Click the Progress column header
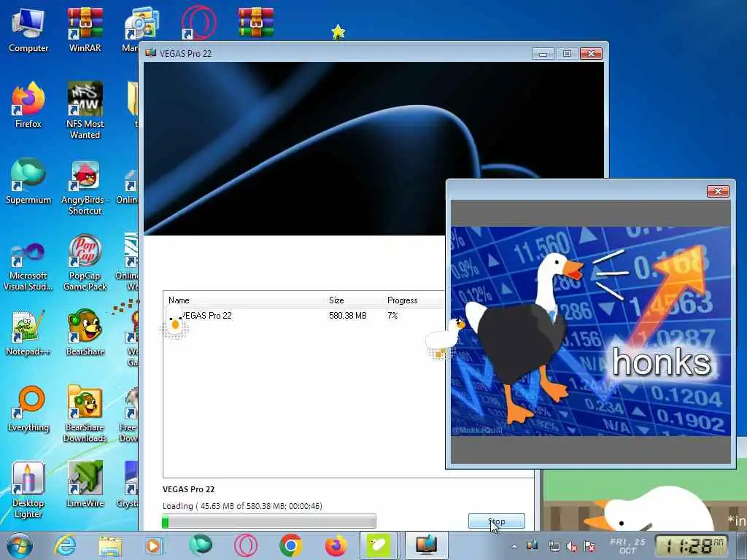 click(x=402, y=300)
